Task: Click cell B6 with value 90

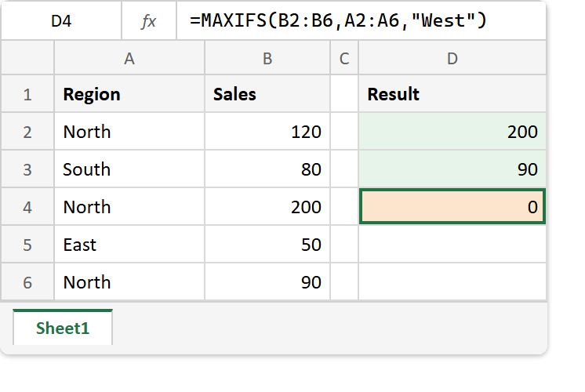Action: 267,282
